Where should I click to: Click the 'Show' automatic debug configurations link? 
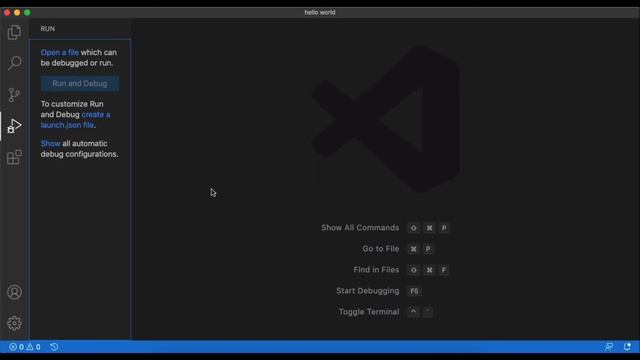tap(50, 143)
